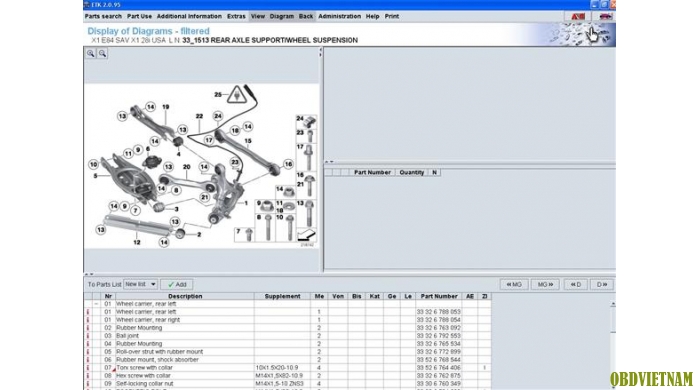Click the MG next navigation button
Image resolution: width=700 pixels, height=390 pixels.
pyautogui.click(x=545, y=284)
